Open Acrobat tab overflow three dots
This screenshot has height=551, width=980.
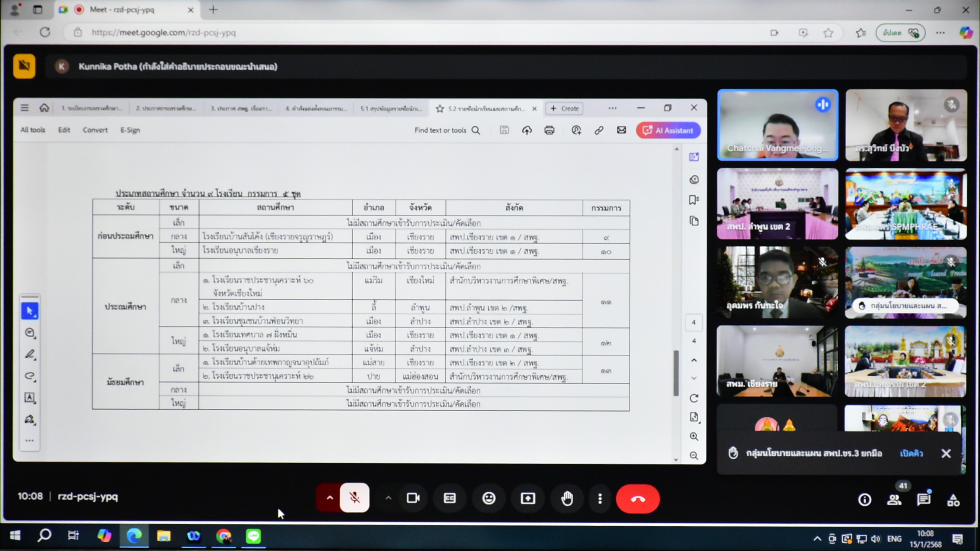click(612, 108)
